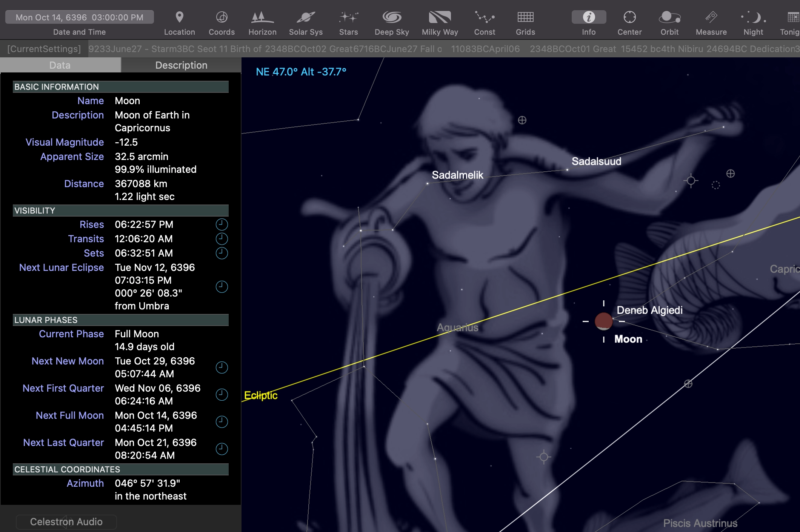800x532 pixels.
Task: Toggle the Grids toolbar icon
Action: click(x=525, y=17)
